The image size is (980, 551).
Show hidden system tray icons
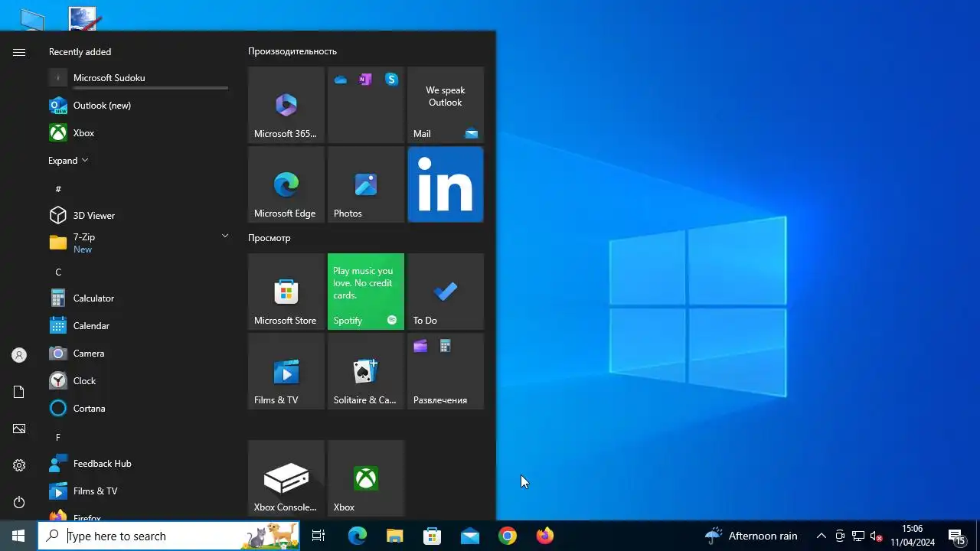click(821, 536)
